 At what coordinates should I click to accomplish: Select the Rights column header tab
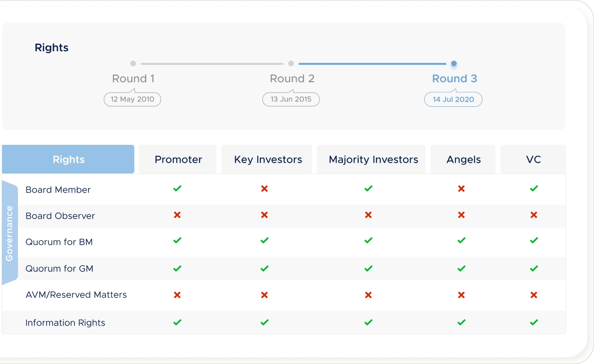[68, 159]
